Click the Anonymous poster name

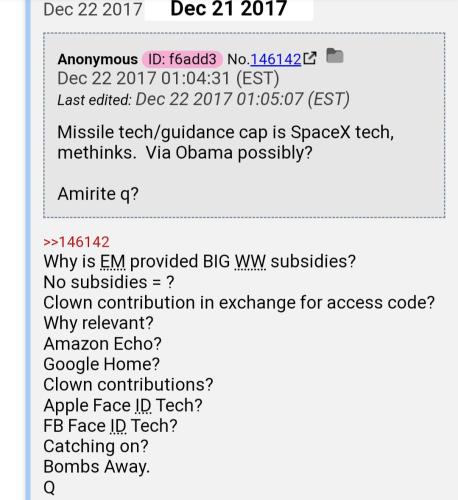[98, 60]
